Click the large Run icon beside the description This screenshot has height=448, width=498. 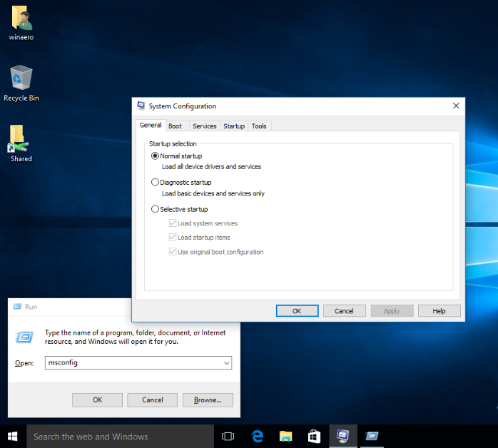click(x=24, y=337)
